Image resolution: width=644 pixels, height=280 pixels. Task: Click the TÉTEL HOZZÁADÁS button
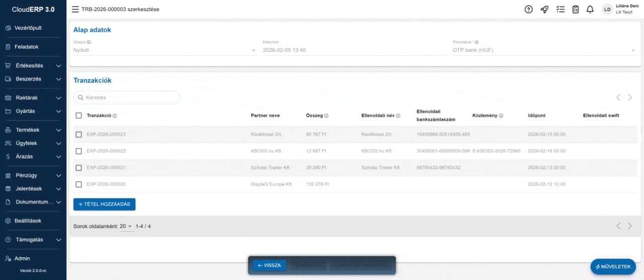point(104,204)
